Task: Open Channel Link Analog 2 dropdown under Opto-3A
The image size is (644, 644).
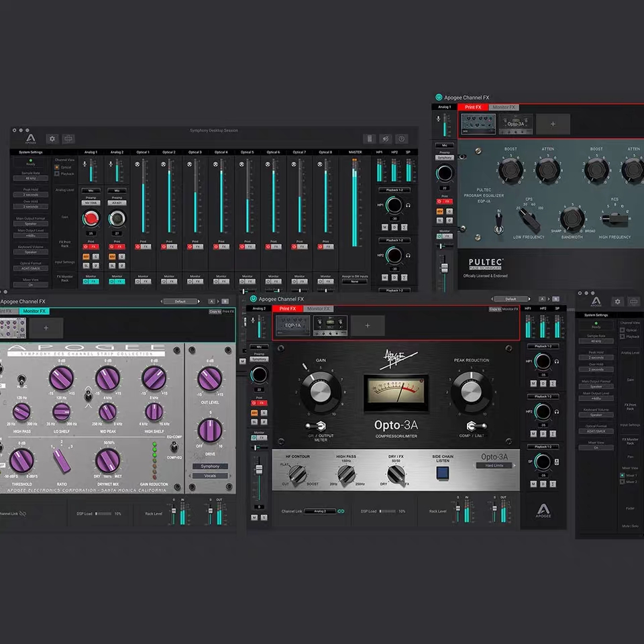Action: (320, 511)
